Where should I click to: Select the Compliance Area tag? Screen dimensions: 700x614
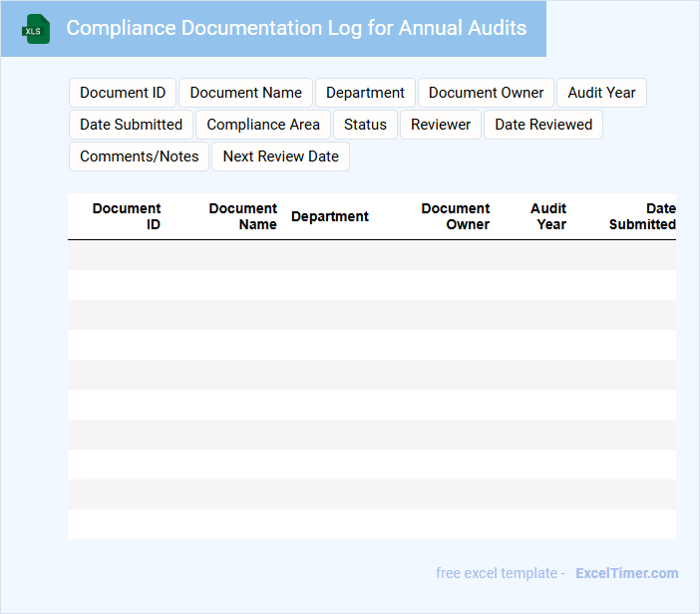263,125
